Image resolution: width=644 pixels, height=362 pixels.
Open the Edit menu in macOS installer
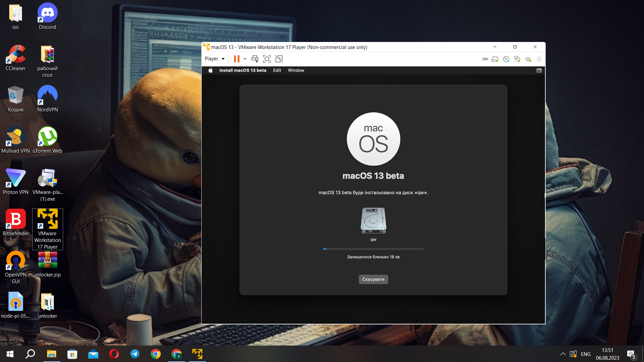pos(277,70)
